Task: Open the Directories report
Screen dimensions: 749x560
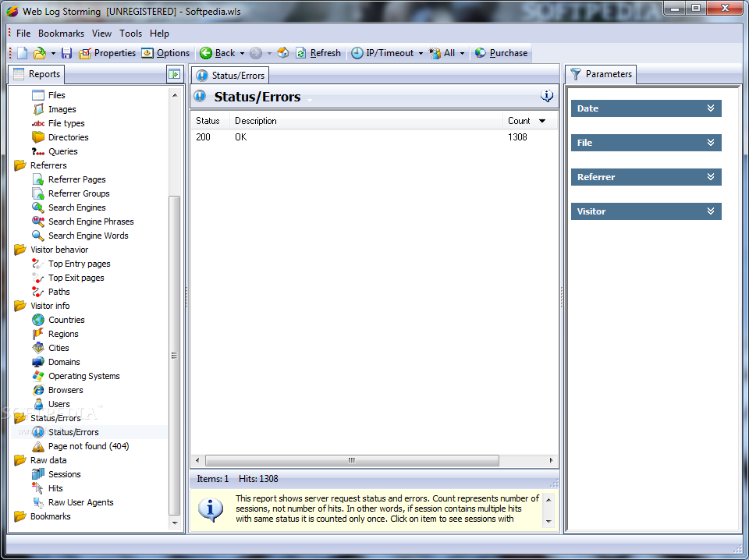Action: point(69,137)
